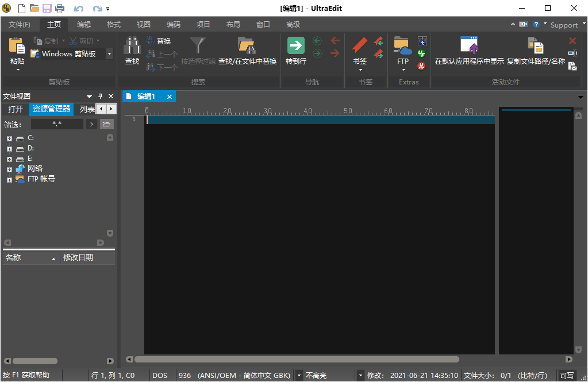Screen dimensions: 588x382
Task: Open the 粘贴 (Paste) dropdown arrow
Action: (18, 70)
